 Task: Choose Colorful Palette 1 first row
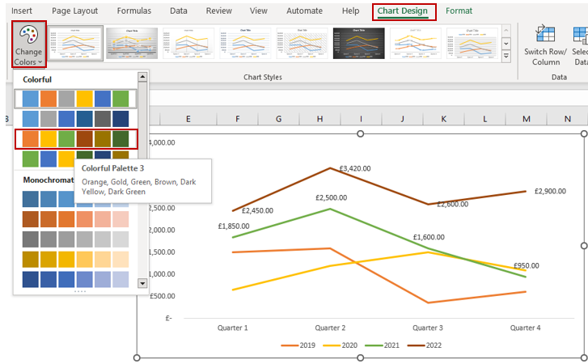(75, 99)
